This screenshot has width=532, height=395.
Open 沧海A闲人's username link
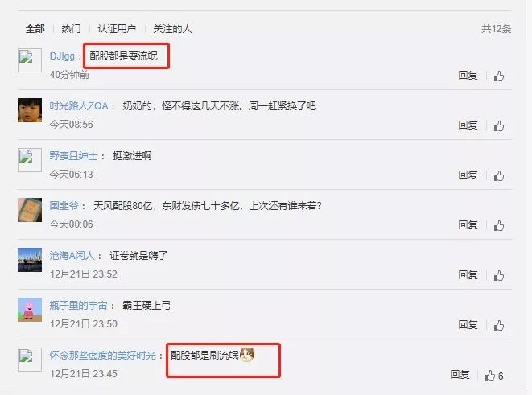point(72,255)
